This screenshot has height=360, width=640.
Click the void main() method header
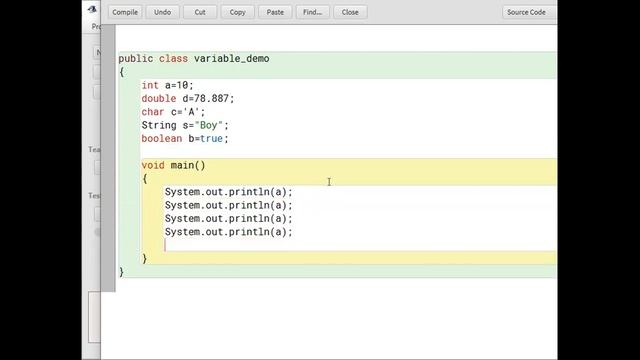pyautogui.click(x=173, y=165)
